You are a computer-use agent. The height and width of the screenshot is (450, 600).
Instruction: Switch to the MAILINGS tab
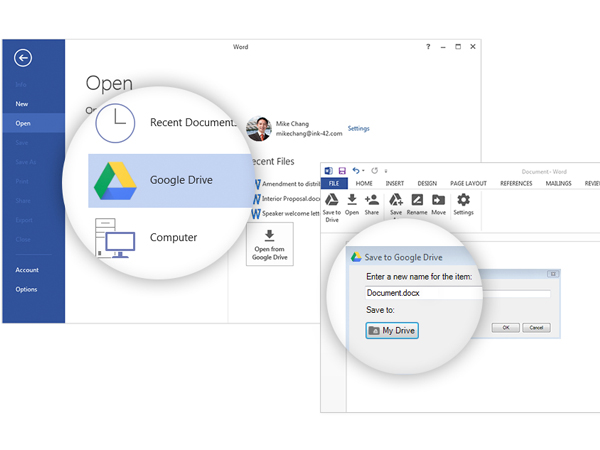[558, 184]
